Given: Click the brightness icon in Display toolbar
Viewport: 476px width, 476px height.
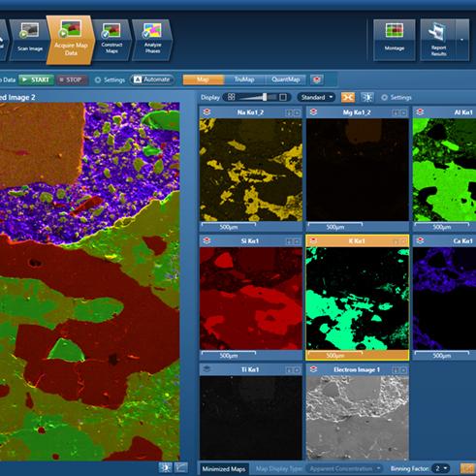Looking at the screenshot, I should coord(367,97).
